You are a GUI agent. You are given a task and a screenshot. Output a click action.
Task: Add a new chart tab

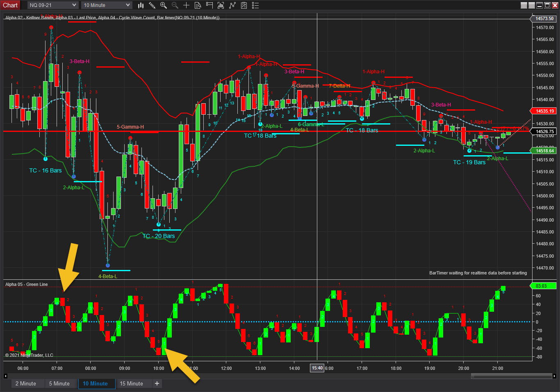157,384
